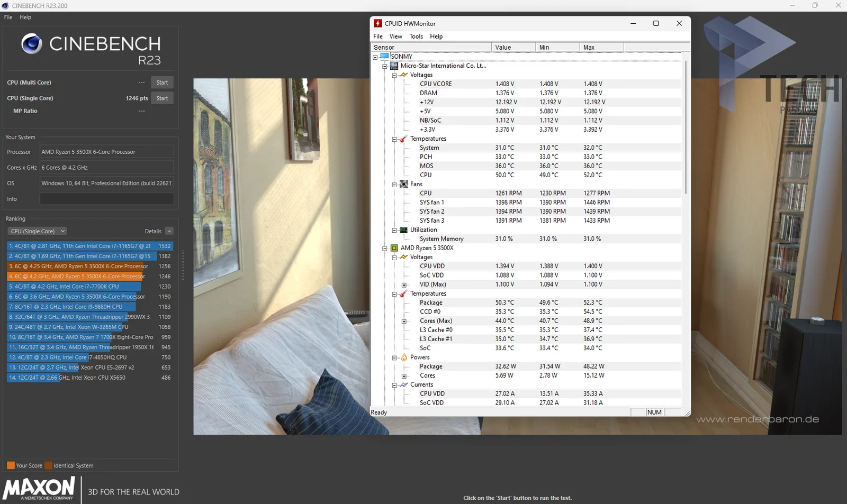Click the HWMonitor lightning-bolt title bar icon
The width and height of the screenshot is (847, 504).
pos(377,23)
